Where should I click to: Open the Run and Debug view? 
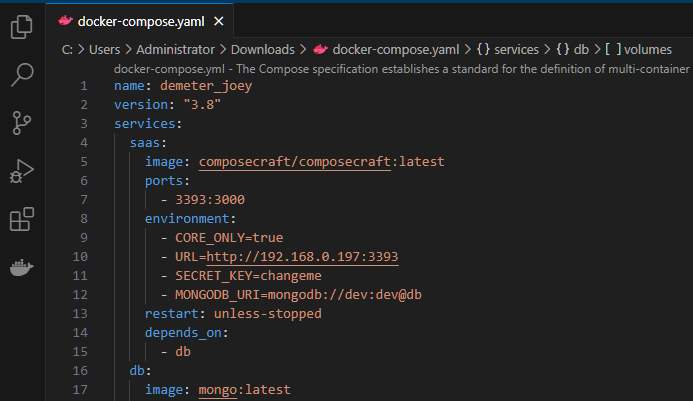pos(22,171)
